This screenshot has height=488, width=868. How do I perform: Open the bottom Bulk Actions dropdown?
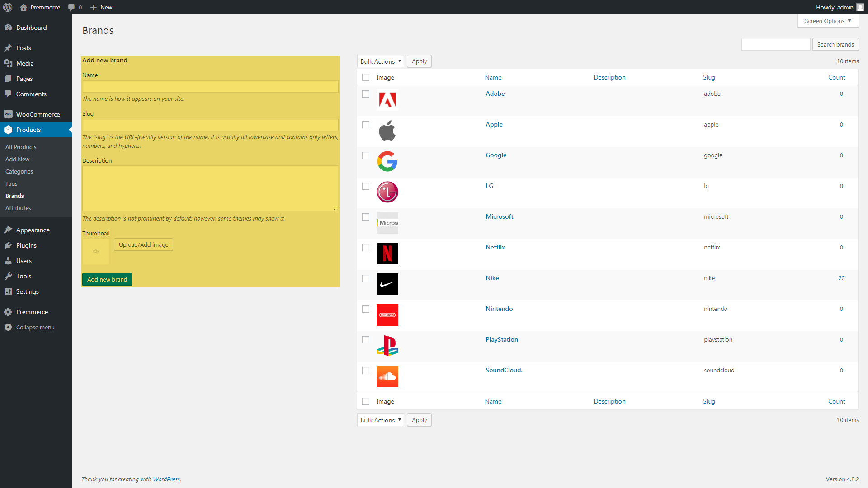point(380,420)
